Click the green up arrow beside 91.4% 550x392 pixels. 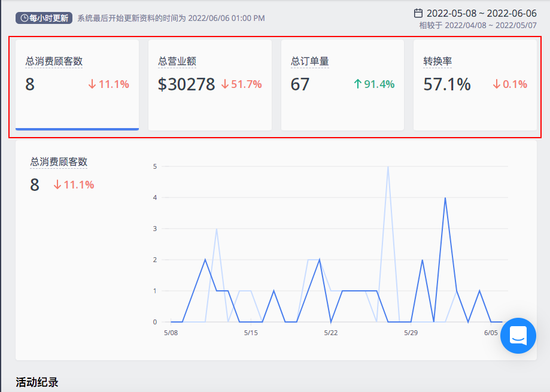357,84
